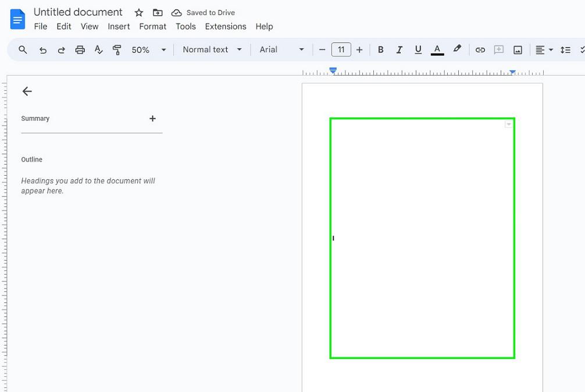The width and height of the screenshot is (585, 392).
Task: Print the document
Action: pos(80,49)
